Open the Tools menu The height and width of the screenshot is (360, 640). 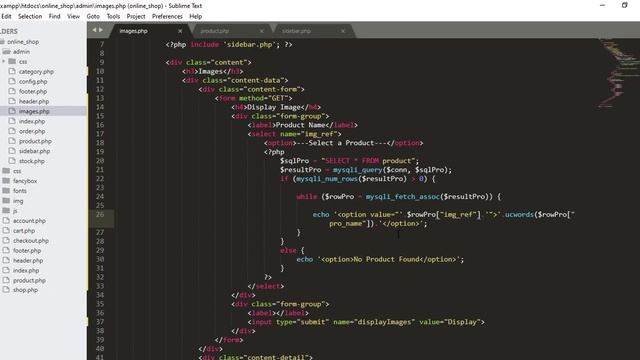(x=113, y=16)
